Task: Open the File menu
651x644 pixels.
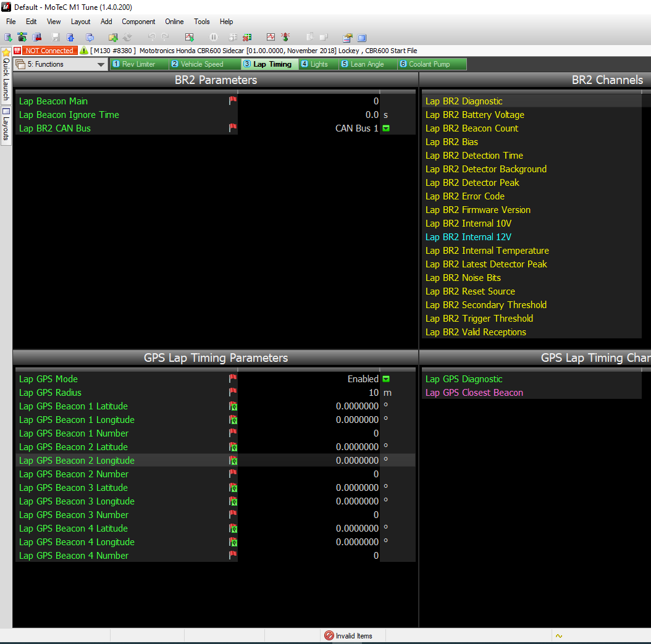Action: pos(10,22)
